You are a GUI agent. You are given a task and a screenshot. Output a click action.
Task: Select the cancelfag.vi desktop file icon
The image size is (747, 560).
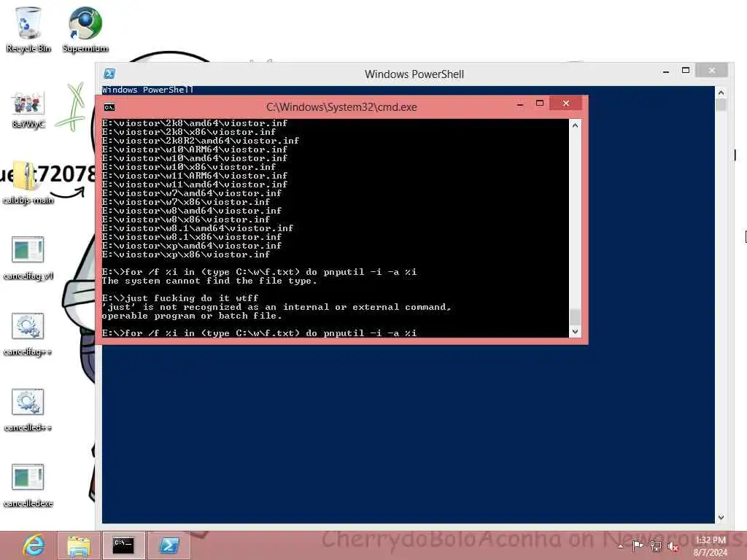(x=28, y=258)
